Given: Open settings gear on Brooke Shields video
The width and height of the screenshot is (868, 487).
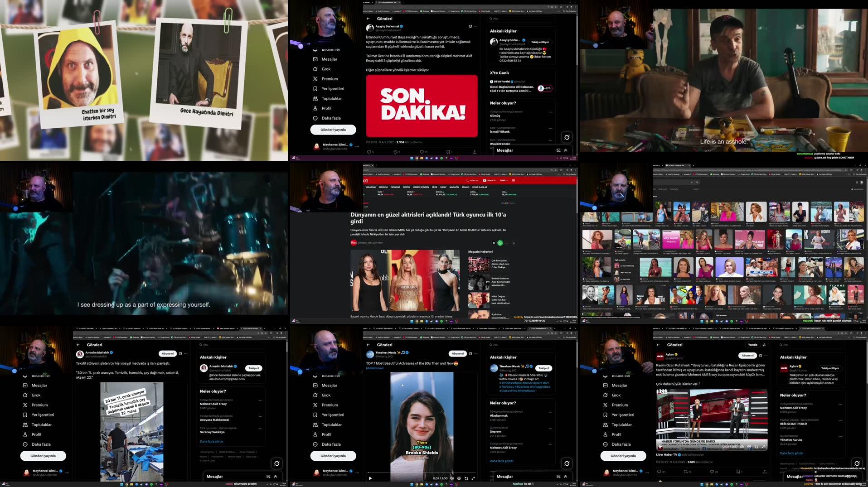Looking at the screenshot, I should (x=459, y=478).
